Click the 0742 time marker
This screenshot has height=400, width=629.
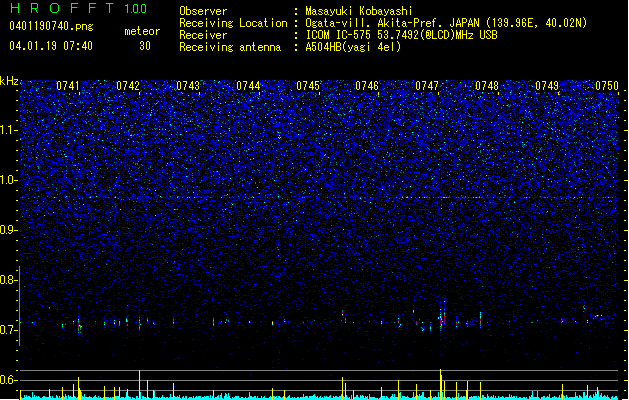128,86
